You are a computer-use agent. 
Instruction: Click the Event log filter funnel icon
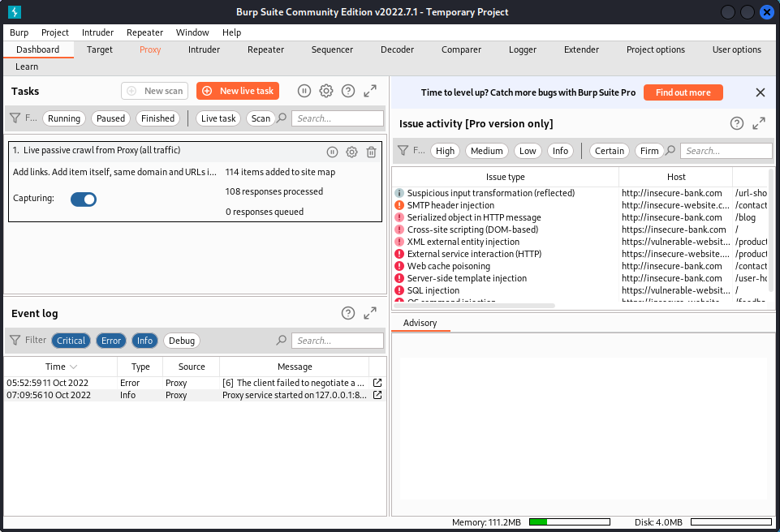pyautogui.click(x=15, y=340)
